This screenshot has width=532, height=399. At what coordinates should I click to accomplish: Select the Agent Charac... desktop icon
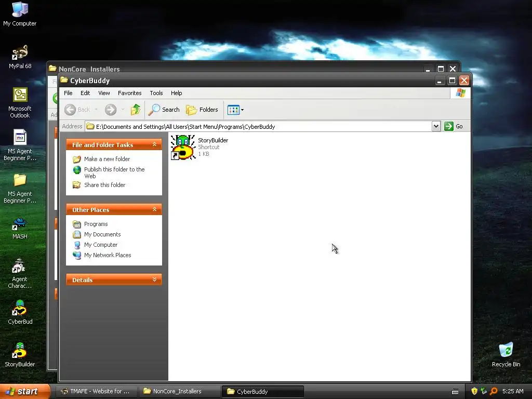pos(20,274)
